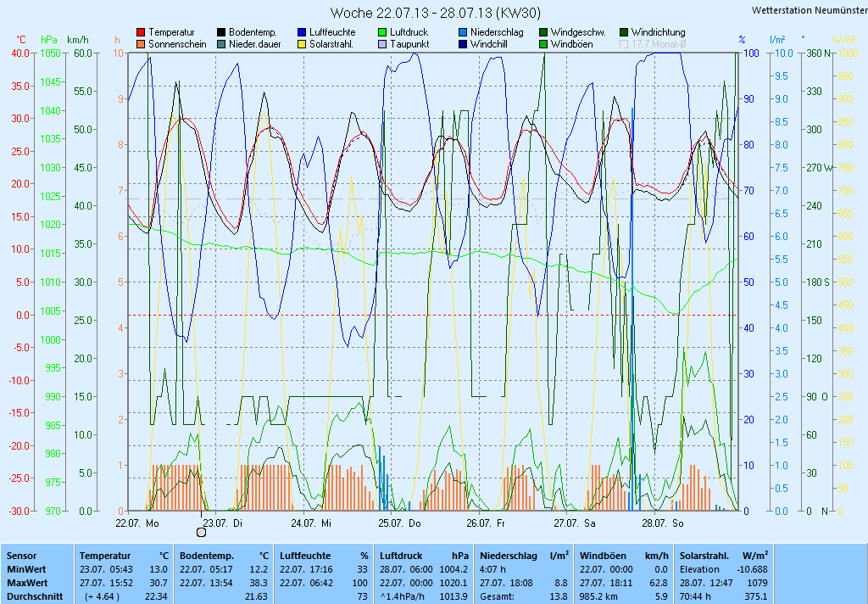Click the dark blue Windchill legend swatch
Image resolution: width=868 pixels, height=604 pixels.
click(x=463, y=44)
